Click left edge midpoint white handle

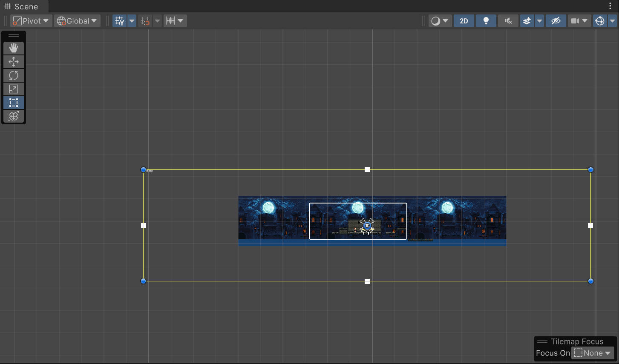pyautogui.click(x=144, y=226)
